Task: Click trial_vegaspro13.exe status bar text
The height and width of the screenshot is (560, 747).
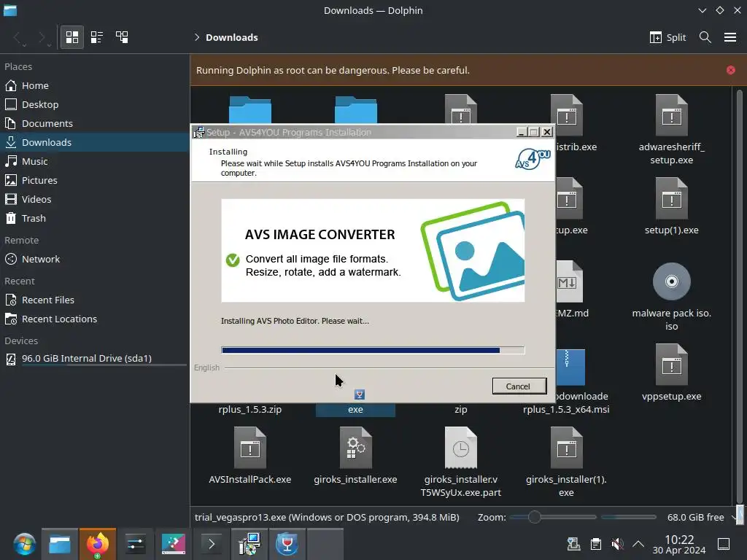Action: tap(327, 517)
